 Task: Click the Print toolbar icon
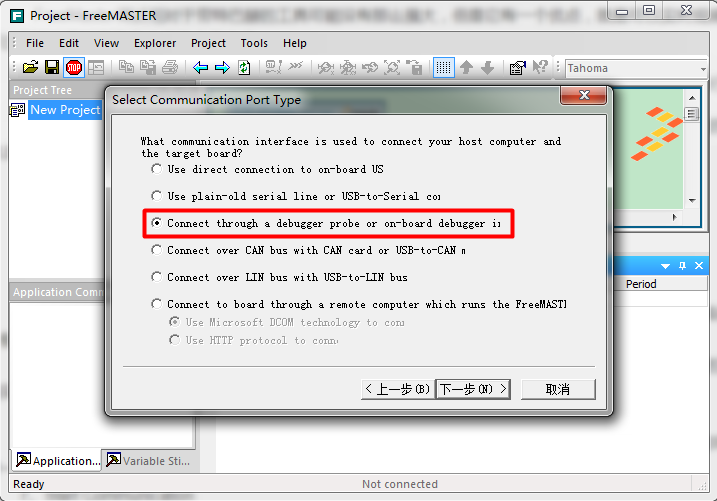(170, 68)
